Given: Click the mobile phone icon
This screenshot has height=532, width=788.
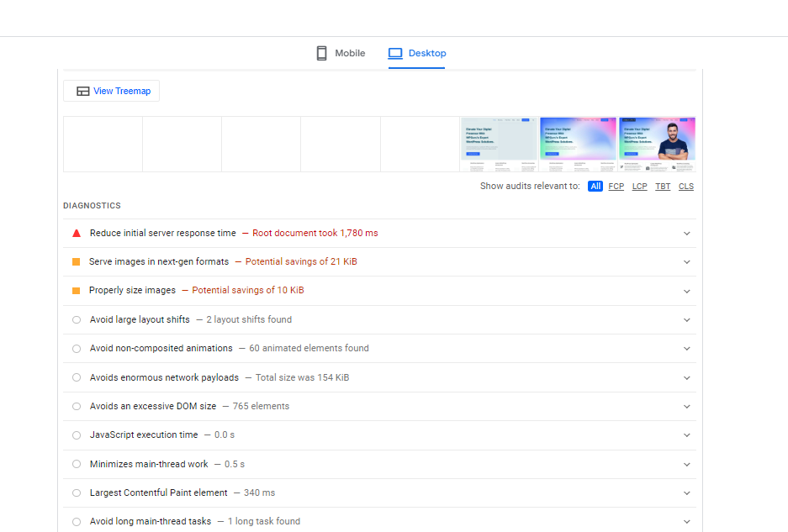Looking at the screenshot, I should (x=321, y=53).
